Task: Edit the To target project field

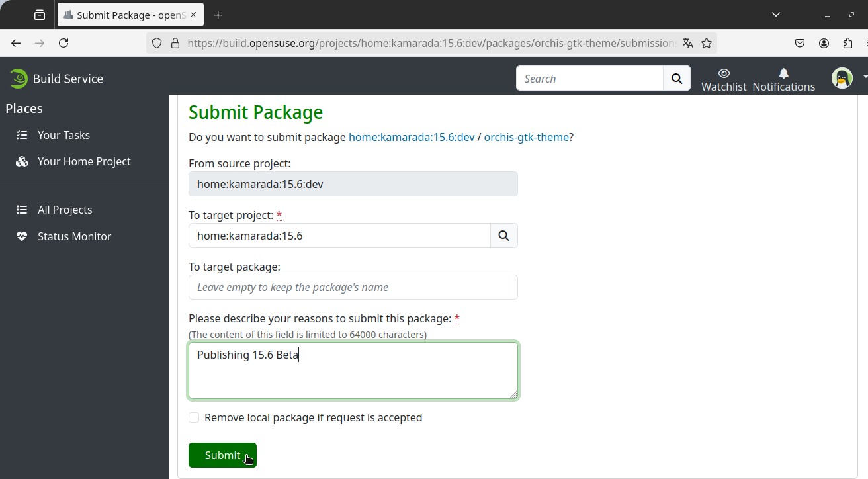Action: [339, 236]
